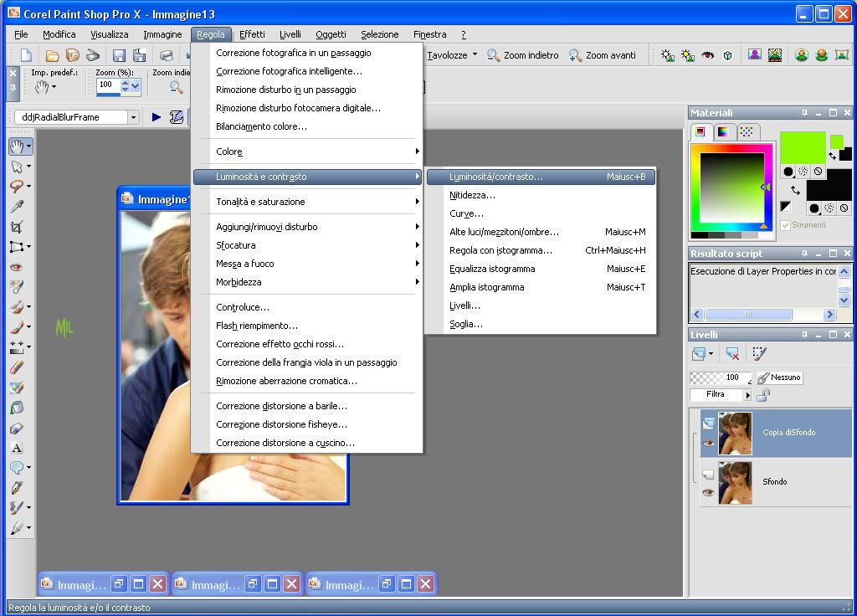
Task: Expand the Sfocatura submenu
Action: click(307, 245)
